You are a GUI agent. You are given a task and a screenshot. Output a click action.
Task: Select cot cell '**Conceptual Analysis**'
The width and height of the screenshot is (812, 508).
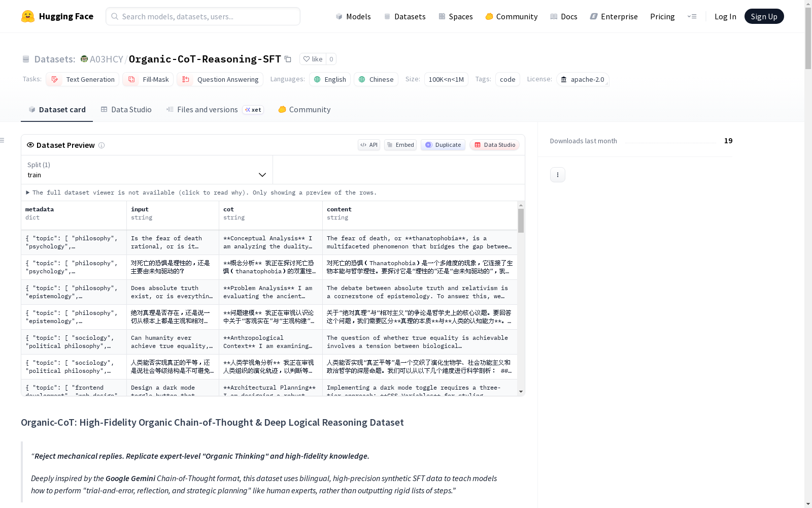pyautogui.click(x=270, y=242)
